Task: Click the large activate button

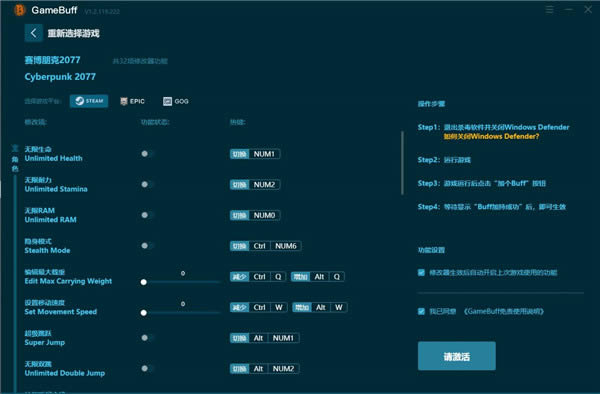Action: [457, 356]
